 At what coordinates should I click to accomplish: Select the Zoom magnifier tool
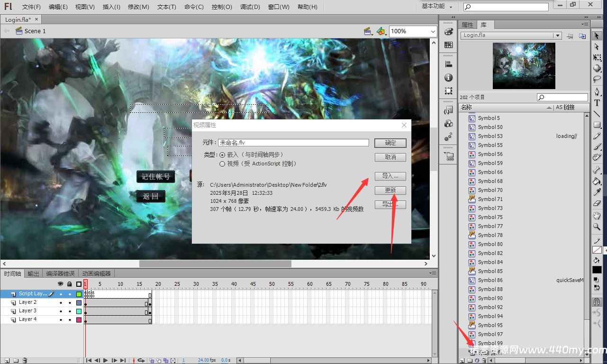click(x=597, y=227)
